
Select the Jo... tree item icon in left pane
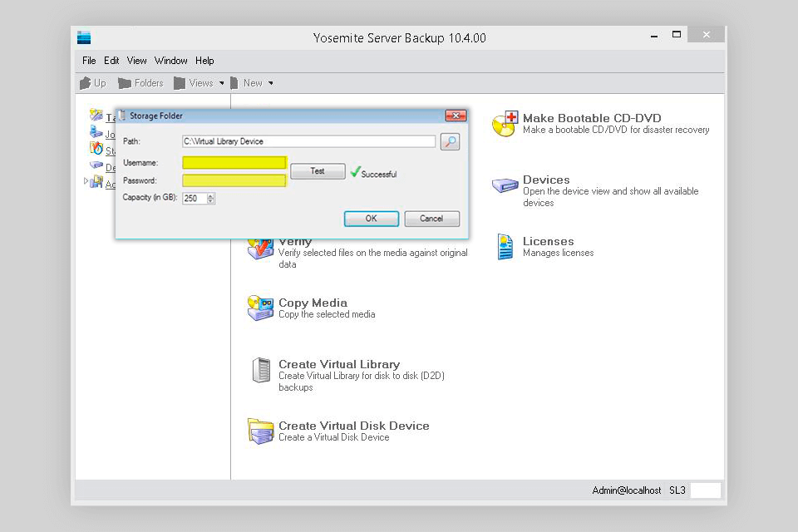coord(96,132)
